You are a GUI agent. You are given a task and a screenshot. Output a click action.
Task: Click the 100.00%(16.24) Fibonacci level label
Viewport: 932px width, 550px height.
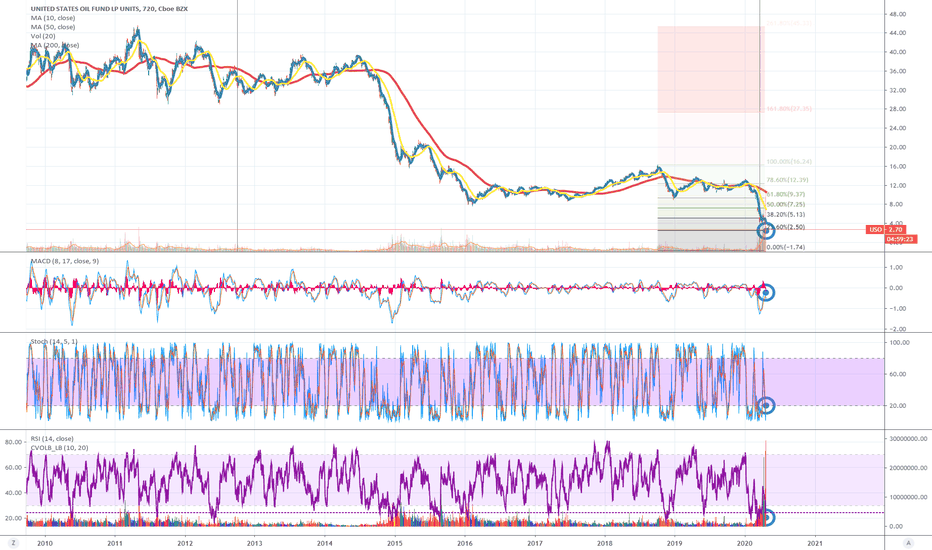coord(789,162)
